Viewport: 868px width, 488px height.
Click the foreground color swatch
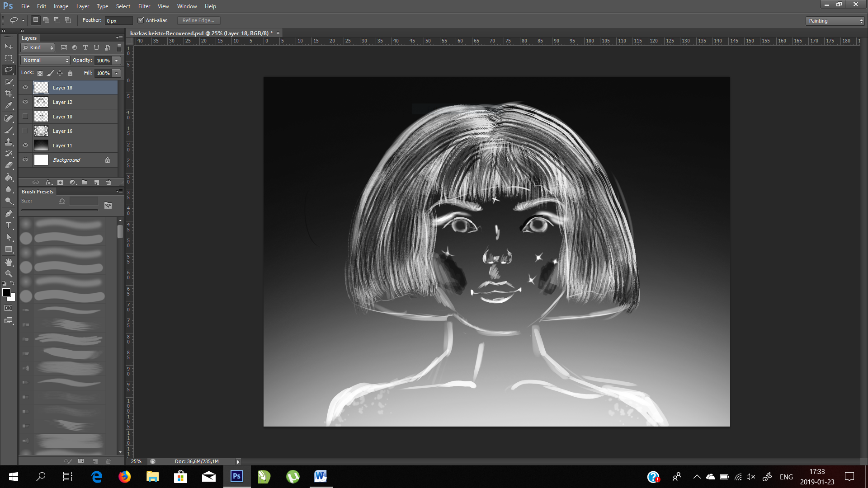pos(6,292)
